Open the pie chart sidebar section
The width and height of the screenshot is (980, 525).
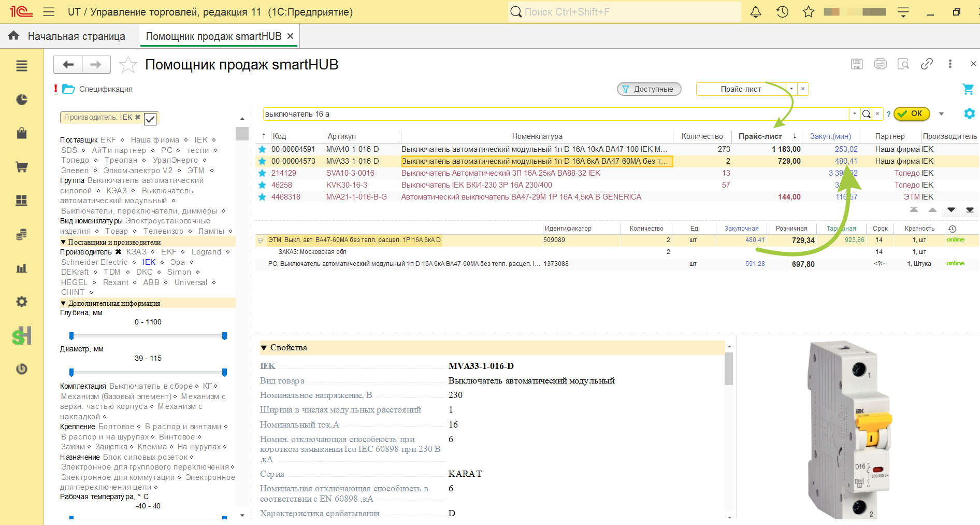pos(22,100)
